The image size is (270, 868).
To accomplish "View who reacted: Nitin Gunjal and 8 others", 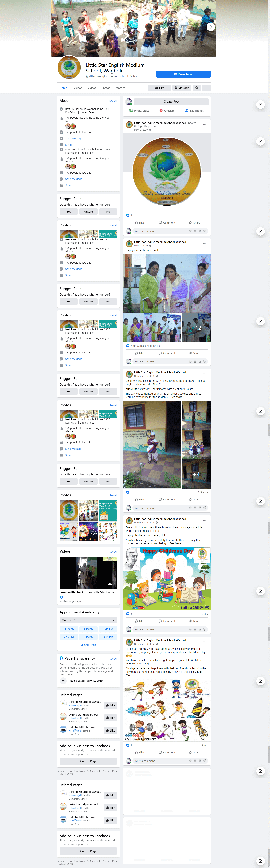I will (145, 346).
